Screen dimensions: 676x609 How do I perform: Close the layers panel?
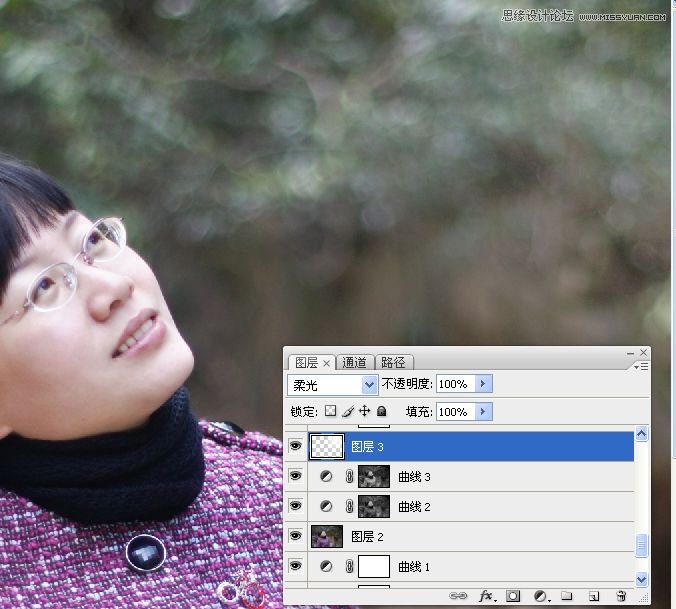[644, 353]
